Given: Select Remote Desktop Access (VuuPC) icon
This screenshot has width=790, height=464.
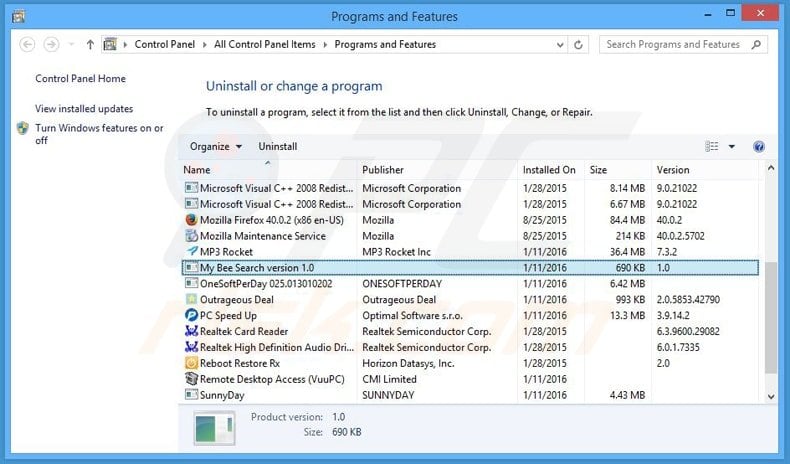Looking at the screenshot, I should click(x=191, y=379).
